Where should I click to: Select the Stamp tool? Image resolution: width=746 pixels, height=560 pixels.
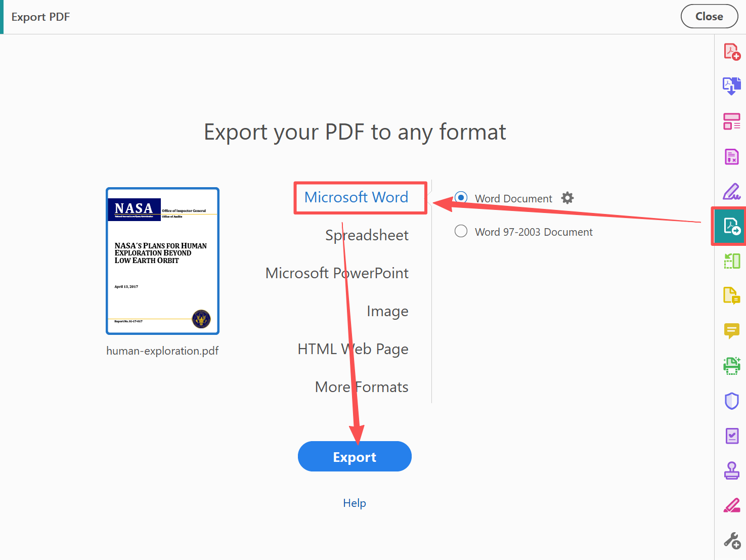click(x=731, y=470)
